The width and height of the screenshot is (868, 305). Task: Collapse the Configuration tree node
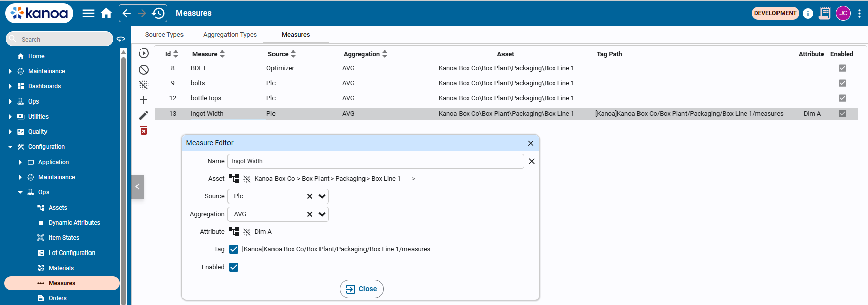[10, 147]
